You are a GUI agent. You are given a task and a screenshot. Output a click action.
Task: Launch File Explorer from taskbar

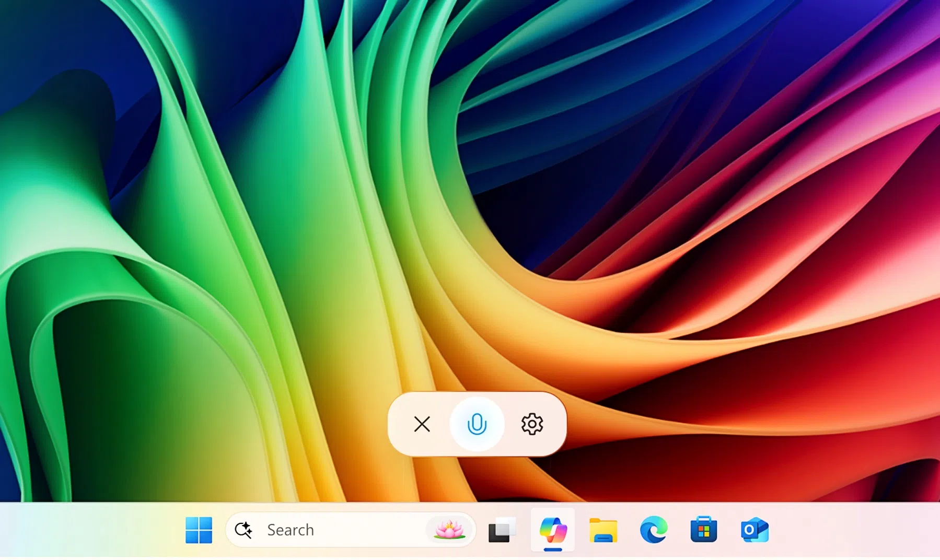click(603, 530)
